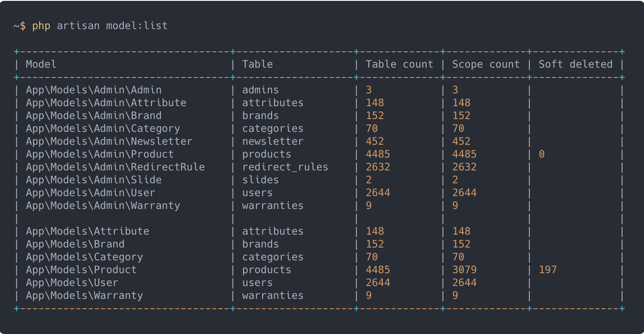The width and height of the screenshot is (644, 334).
Task: Click table count 452 in newsletter row
Action: [x=375, y=141]
